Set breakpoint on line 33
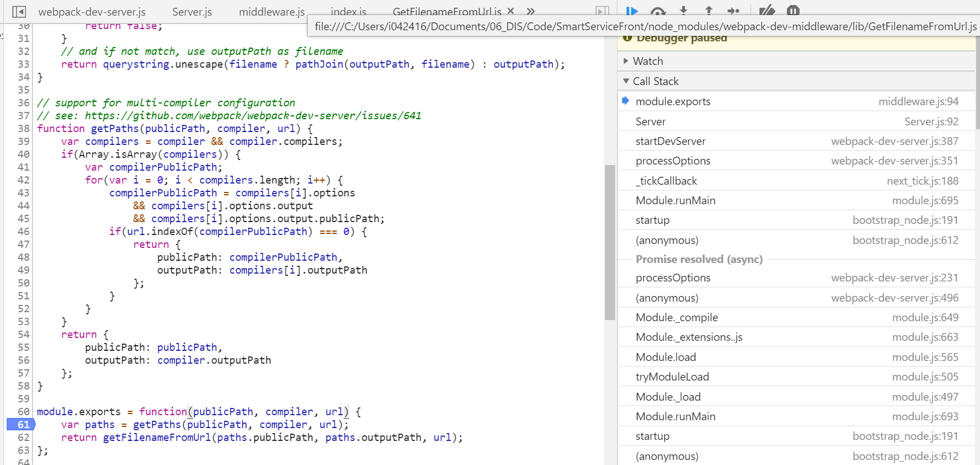980x465 pixels. pos(24,64)
